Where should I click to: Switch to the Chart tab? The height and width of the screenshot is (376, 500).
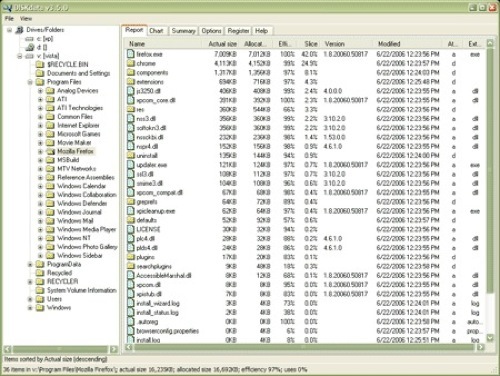coord(156,31)
